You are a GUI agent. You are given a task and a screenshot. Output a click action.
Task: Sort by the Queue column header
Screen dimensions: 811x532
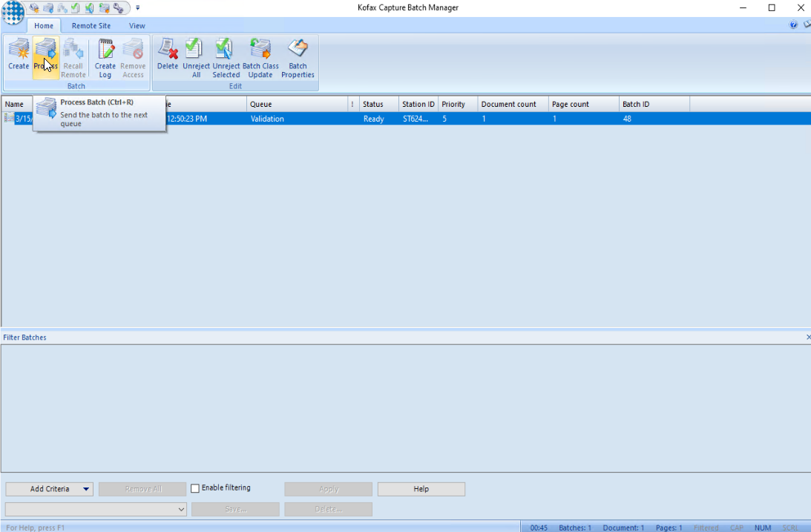click(298, 104)
